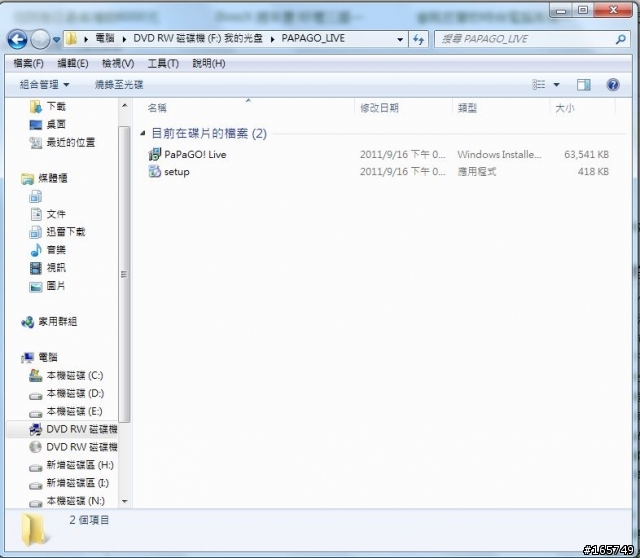Select 電腦 node in navigation pane
Image resolution: width=640 pixels, height=558 pixels.
48,357
